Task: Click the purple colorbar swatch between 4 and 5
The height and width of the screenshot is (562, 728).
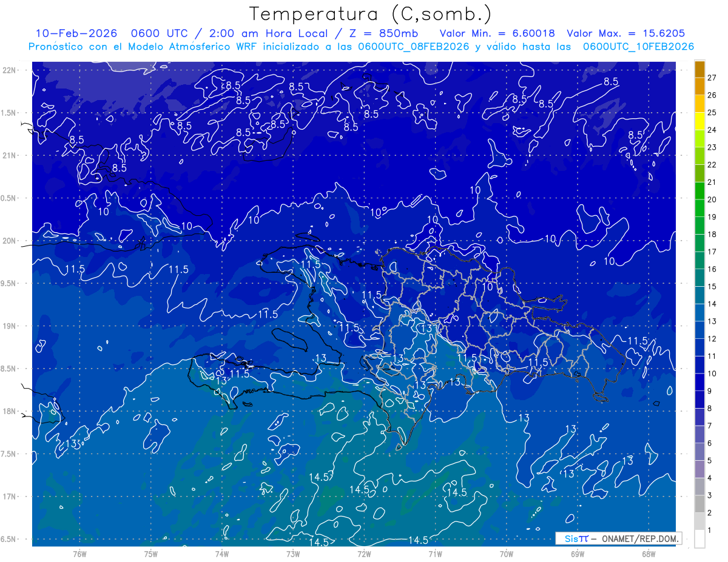Action: click(699, 470)
